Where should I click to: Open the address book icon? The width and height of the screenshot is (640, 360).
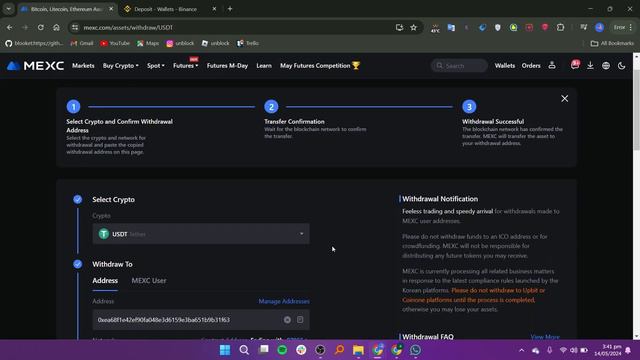[x=300, y=320]
